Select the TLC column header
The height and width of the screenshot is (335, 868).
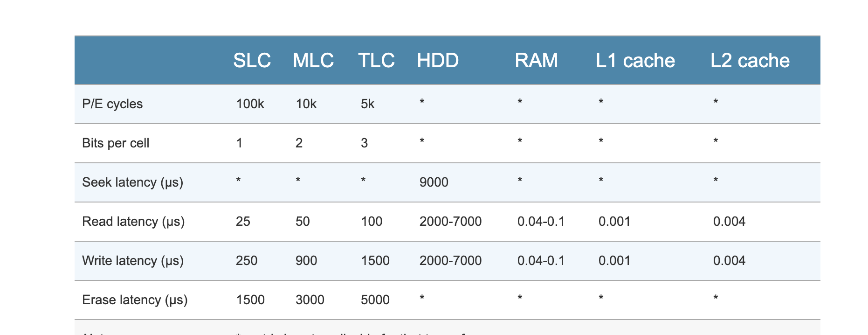click(376, 61)
